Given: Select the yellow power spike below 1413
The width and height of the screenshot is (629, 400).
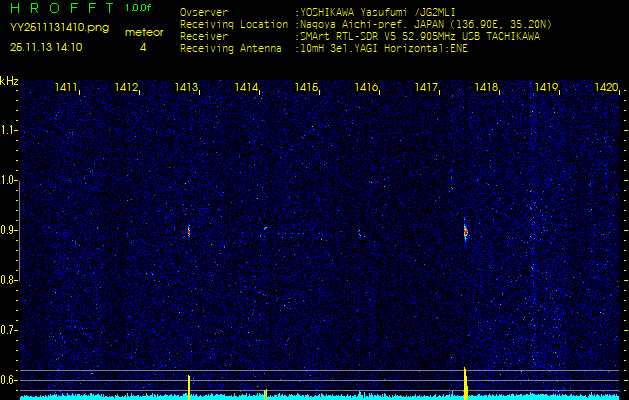Looking at the screenshot, I should (x=189, y=386).
